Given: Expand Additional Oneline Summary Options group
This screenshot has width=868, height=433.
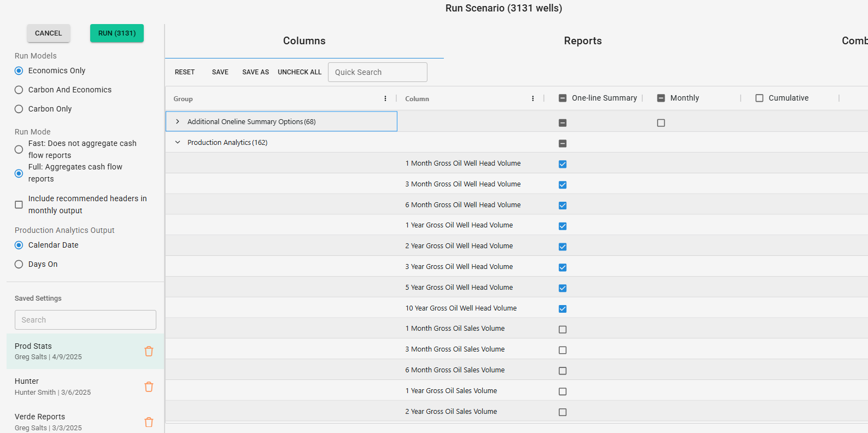Looking at the screenshot, I should point(178,121).
